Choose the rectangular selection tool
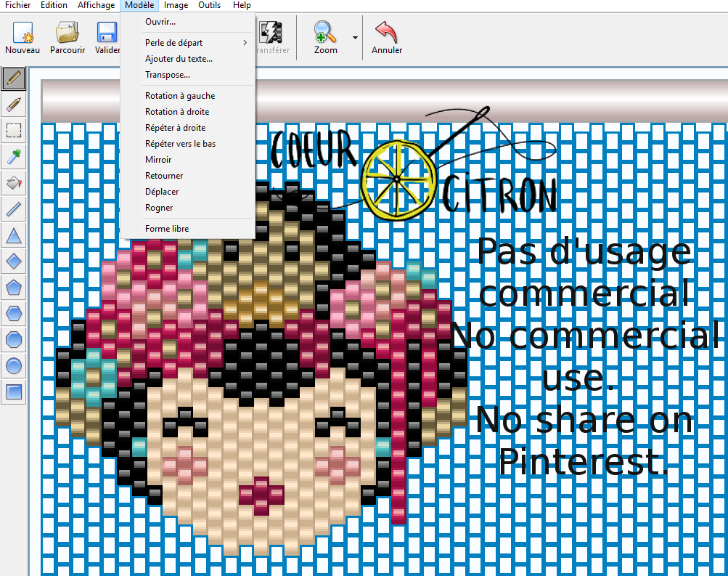 pos(14,131)
